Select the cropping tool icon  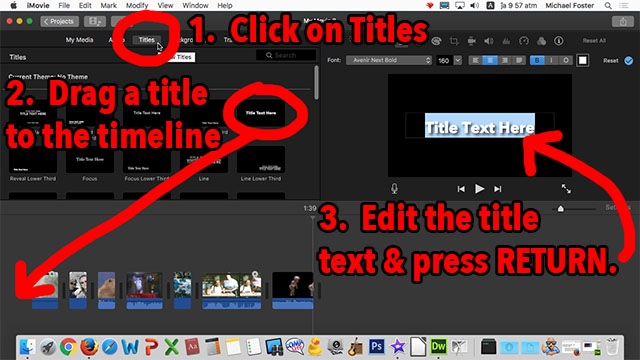click(454, 41)
